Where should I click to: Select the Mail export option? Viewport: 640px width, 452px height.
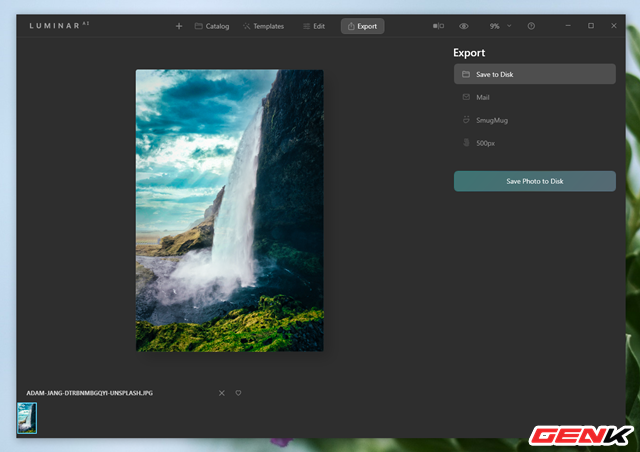coord(535,97)
